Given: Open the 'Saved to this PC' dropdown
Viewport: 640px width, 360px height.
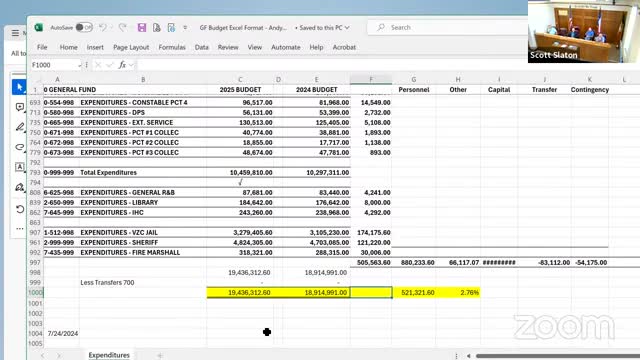Looking at the screenshot, I should coord(322,28).
